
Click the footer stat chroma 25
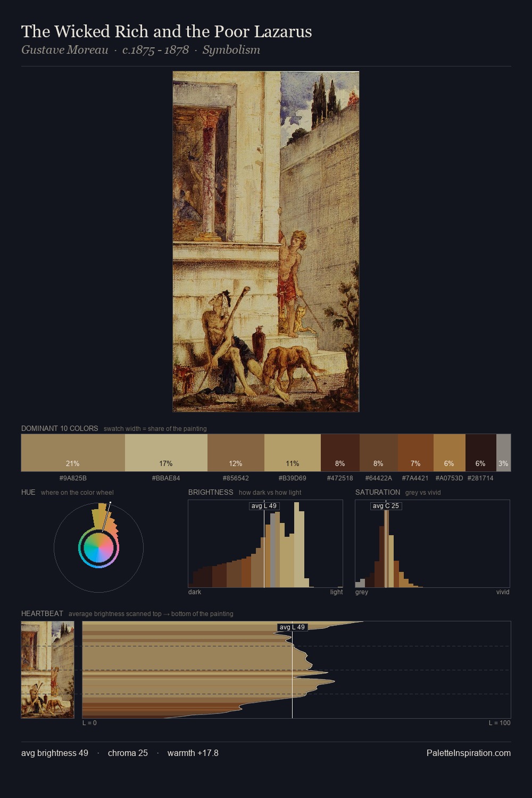coord(128,753)
